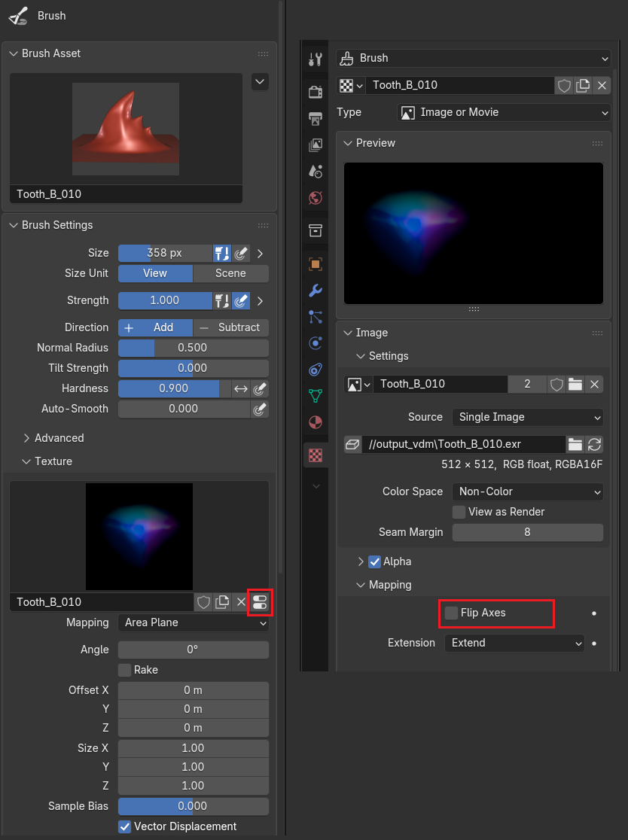Open the World properties tab

point(316,198)
